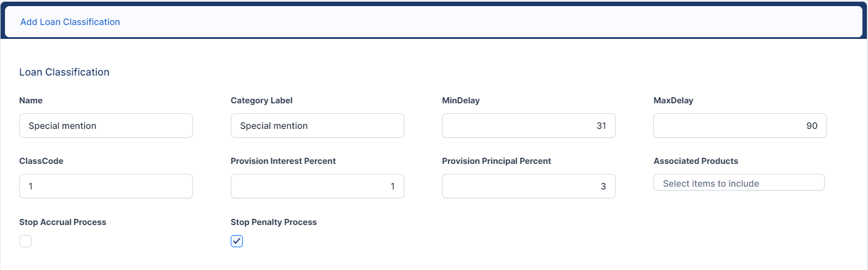The image size is (868, 270).
Task: Click the MinDelay field label
Action: 460,101
